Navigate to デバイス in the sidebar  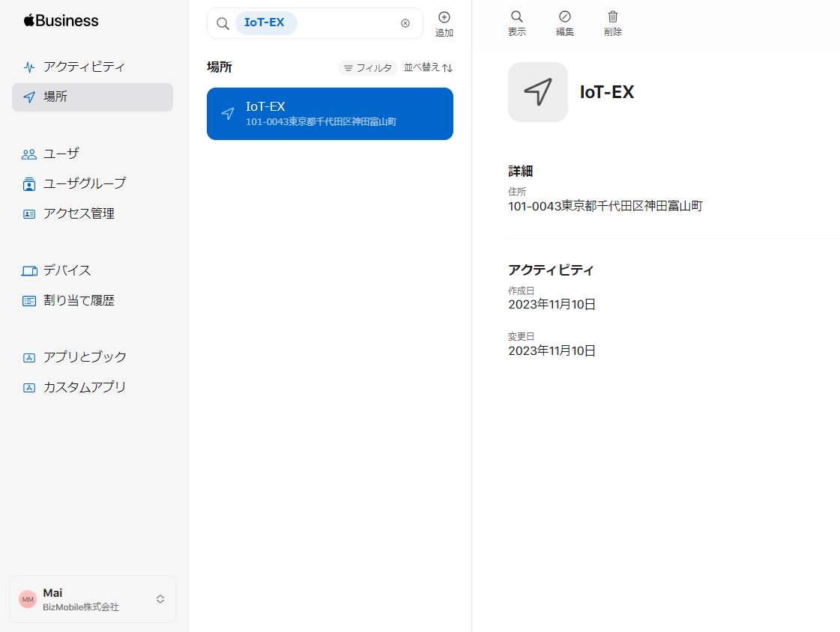[x=67, y=270]
